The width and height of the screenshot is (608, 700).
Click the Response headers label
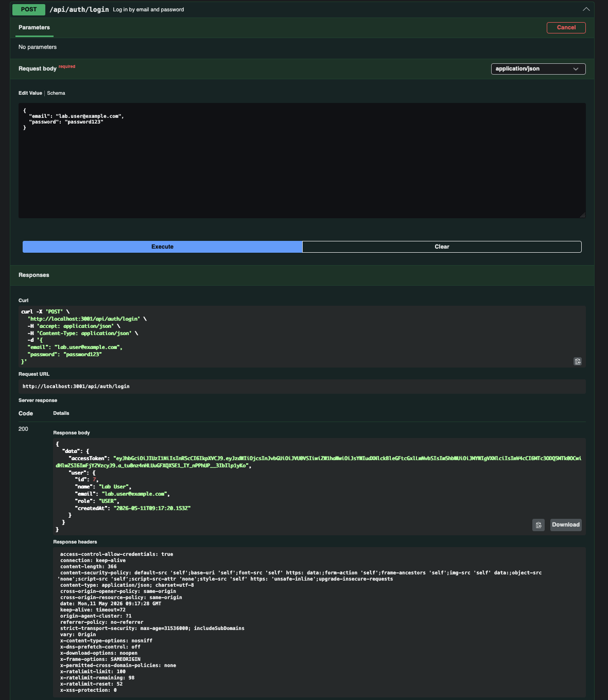[x=75, y=542]
